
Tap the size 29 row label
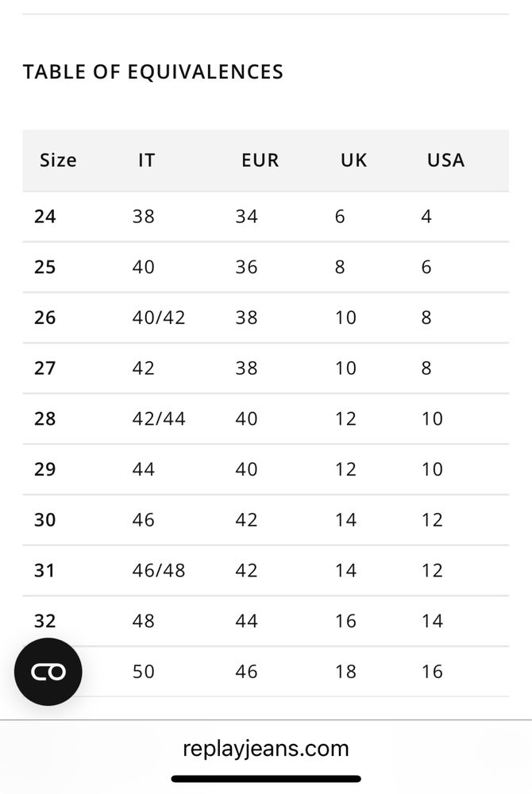pyautogui.click(x=45, y=469)
